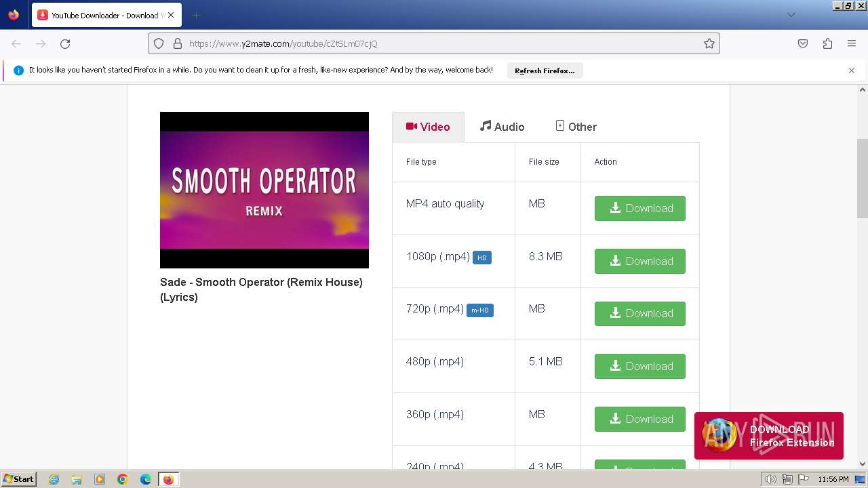Click the Refresh Firefox... button
The image size is (868, 488).
tap(545, 70)
